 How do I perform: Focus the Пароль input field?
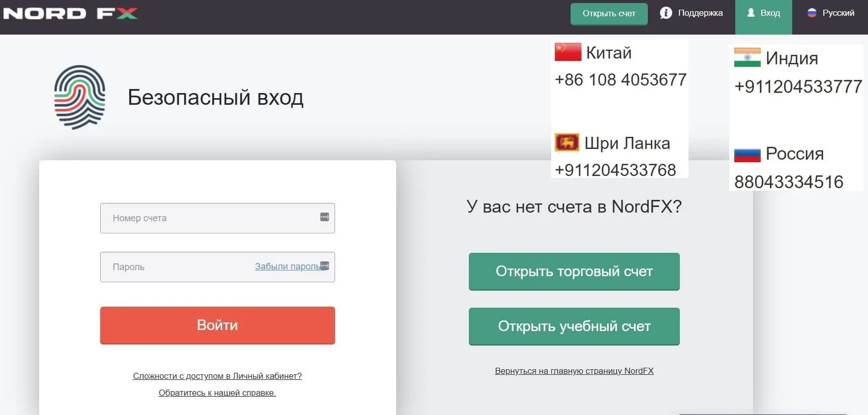click(x=217, y=267)
